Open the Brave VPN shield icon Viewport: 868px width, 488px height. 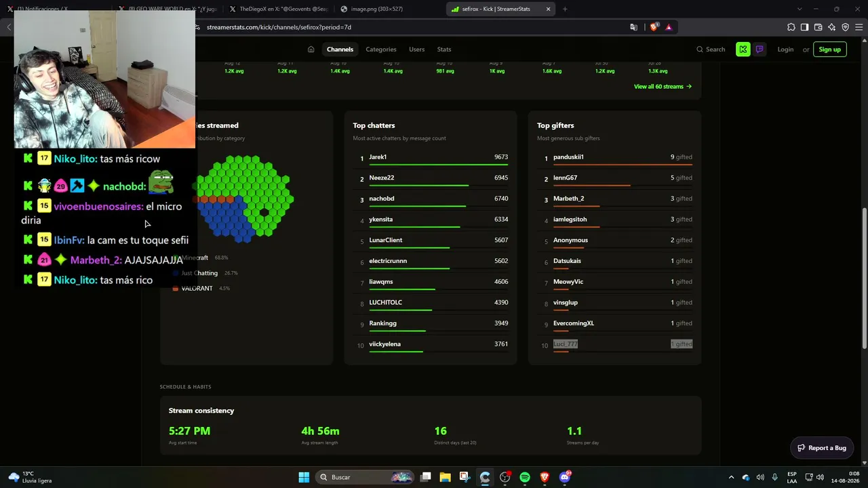845,27
